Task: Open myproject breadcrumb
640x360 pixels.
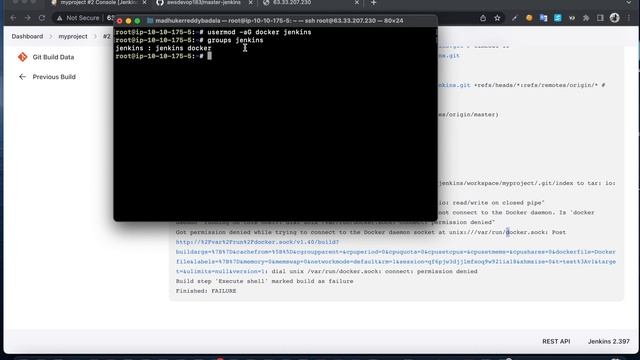Action: (73, 36)
